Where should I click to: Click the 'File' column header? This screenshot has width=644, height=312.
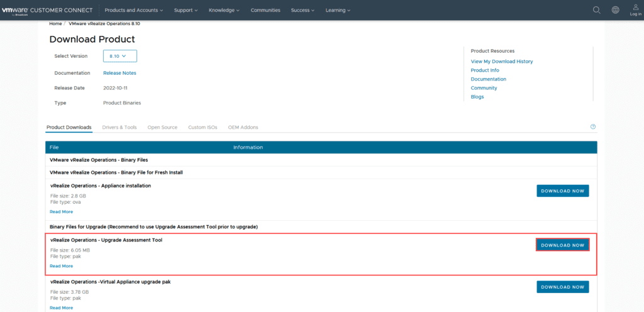point(54,147)
